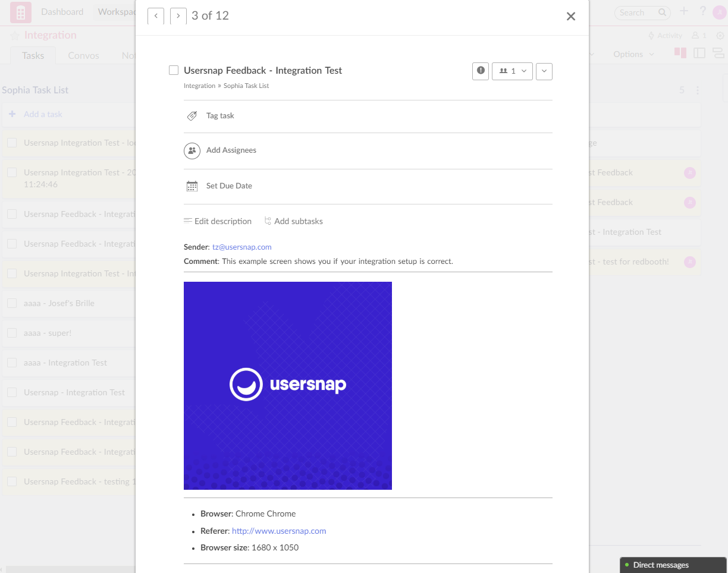Viewport: 728px width, 573px height.
Task: Click Edit description
Action: pos(218,221)
